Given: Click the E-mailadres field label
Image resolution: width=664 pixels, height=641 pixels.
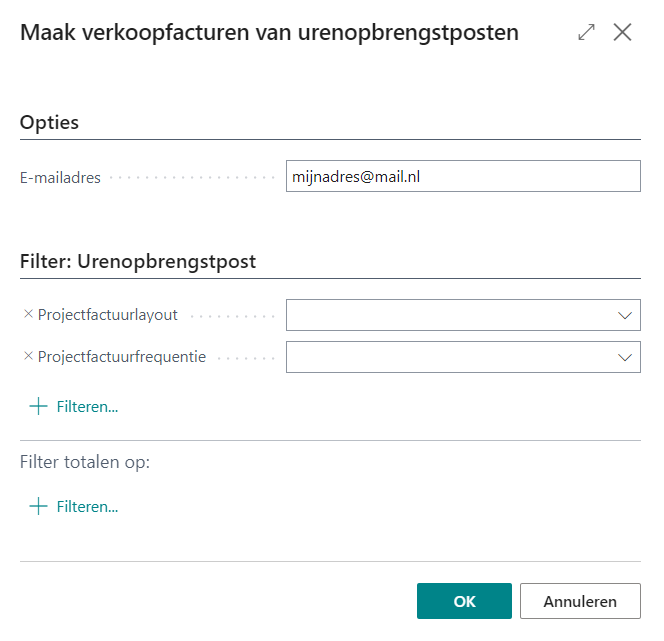Looking at the screenshot, I should (x=60, y=178).
